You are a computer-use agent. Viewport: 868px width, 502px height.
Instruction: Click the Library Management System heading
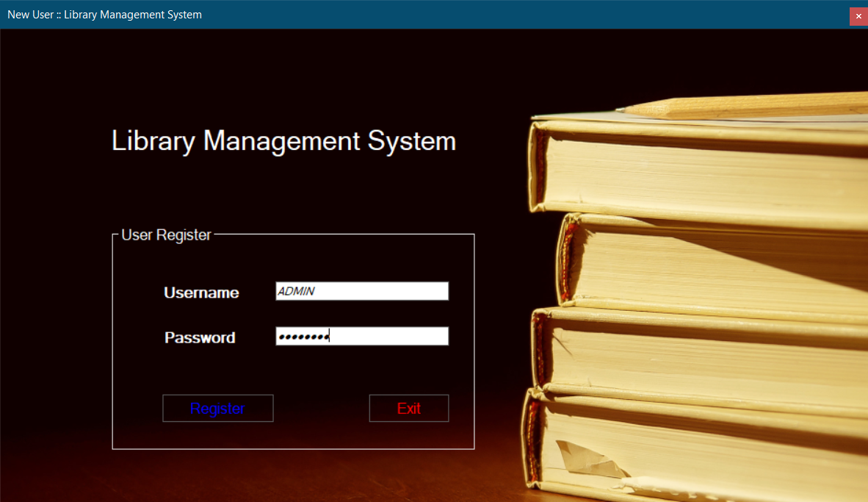(283, 141)
